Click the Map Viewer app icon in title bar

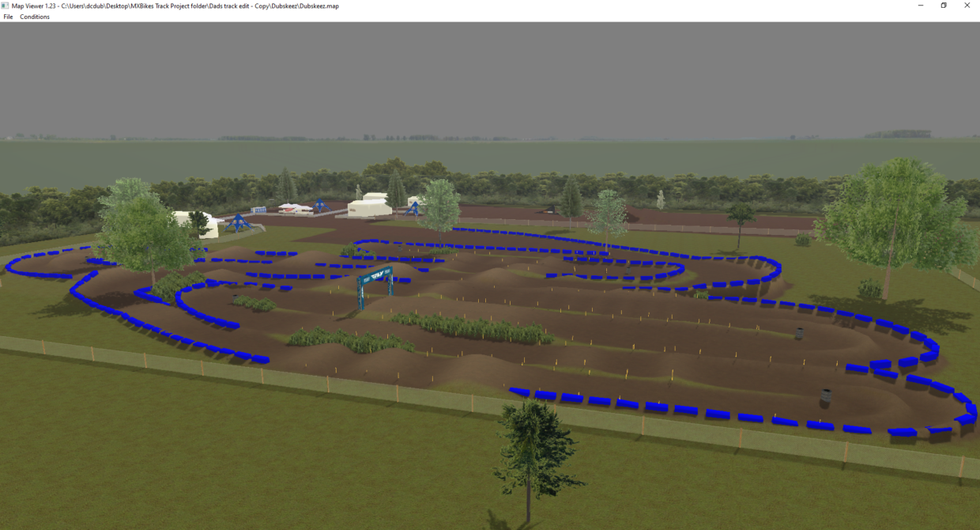coord(6,6)
